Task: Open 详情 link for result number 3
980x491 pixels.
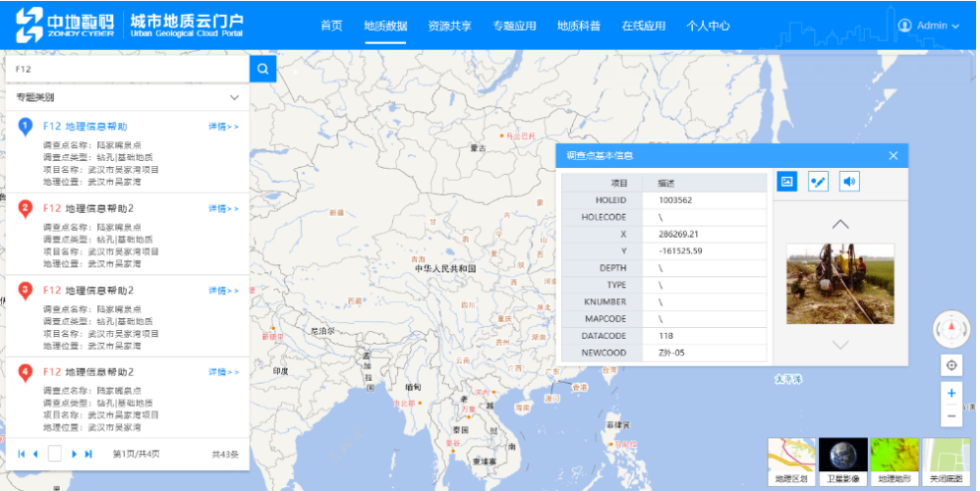Action: [x=223, y=291]
